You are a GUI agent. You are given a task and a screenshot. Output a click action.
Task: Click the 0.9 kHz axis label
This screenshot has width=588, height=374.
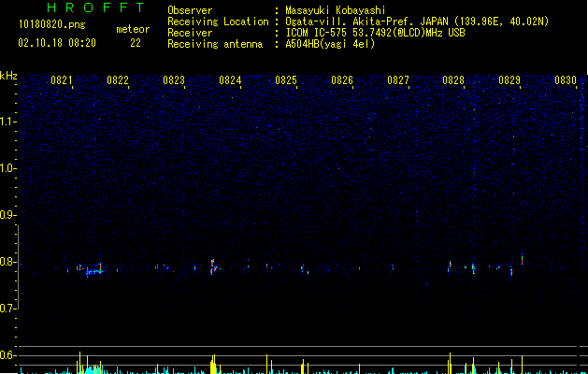(7, 215)
